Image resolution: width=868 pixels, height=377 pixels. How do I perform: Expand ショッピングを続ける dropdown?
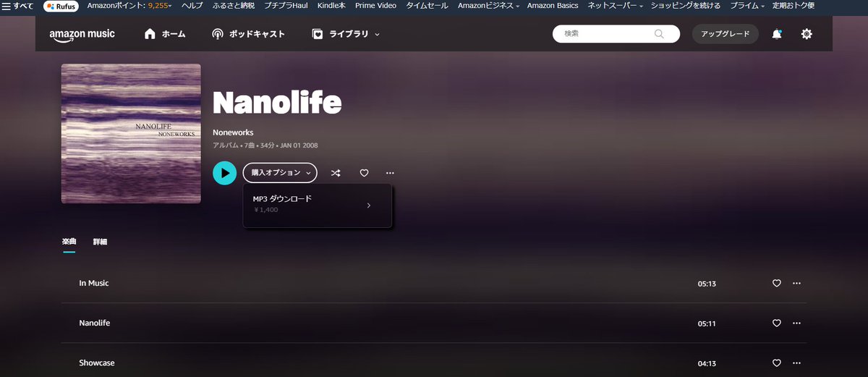coord(686,6)
